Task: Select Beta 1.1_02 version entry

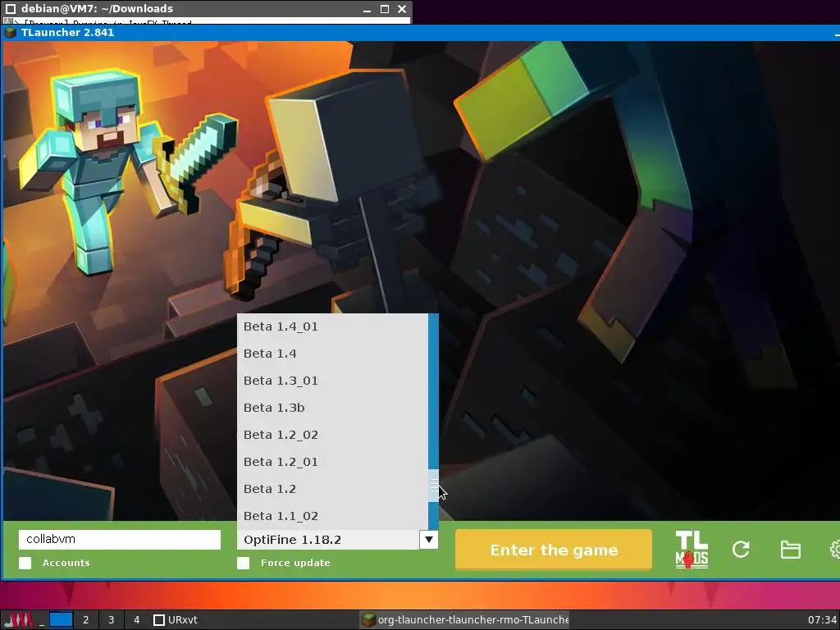Action: (333, 516)
